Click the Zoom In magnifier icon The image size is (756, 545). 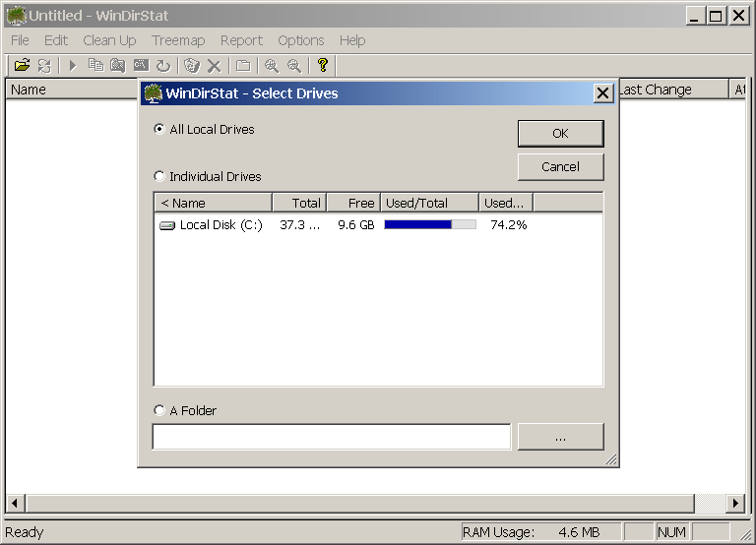(x=272, y=65)
